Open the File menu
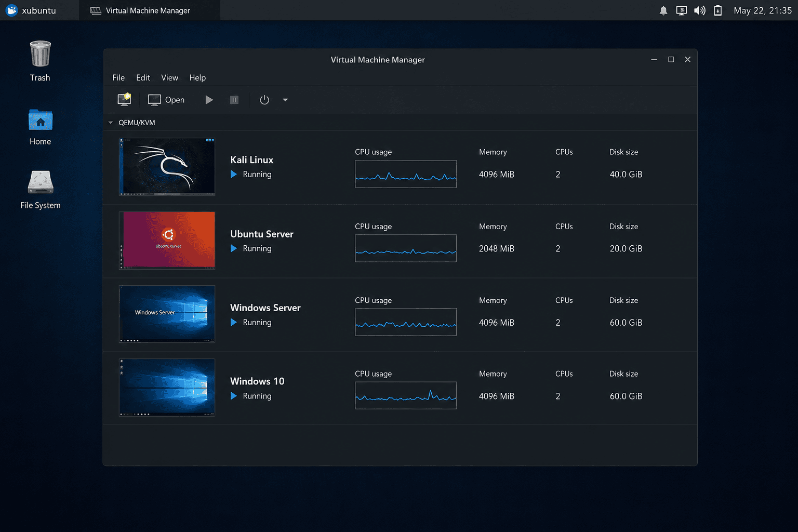This screenshot has width=798, height=532. tap(118, 77)
